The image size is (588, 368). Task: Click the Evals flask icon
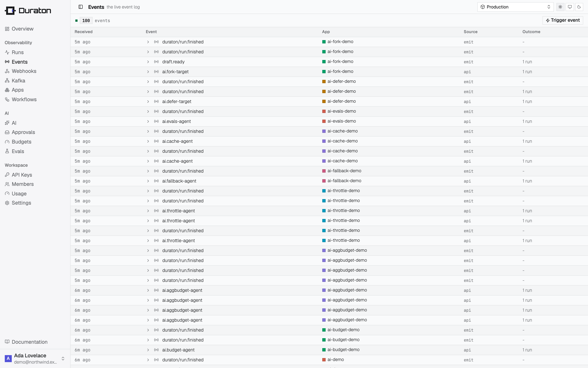[x=7, y=151]
